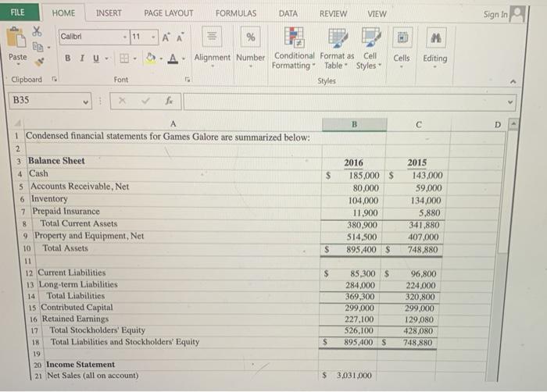Select column C header

tap(419, 124)
